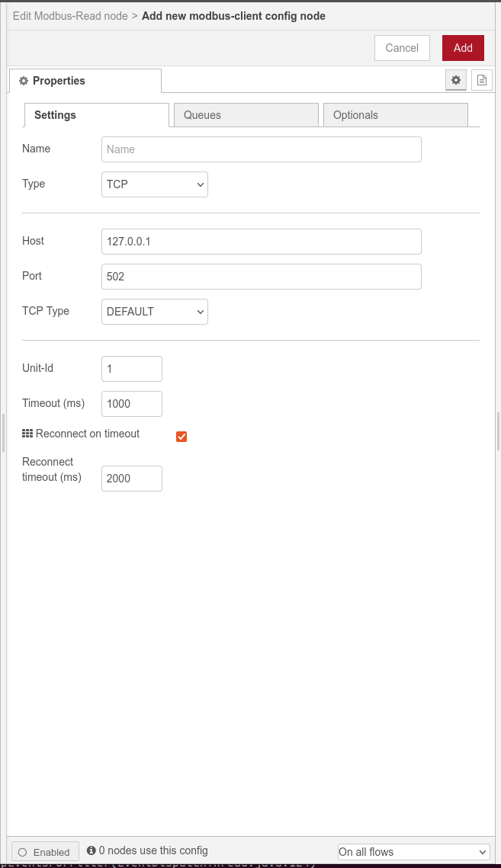Open the Type dropdown showing TCP
501x868 pixels.
point(154,184)
